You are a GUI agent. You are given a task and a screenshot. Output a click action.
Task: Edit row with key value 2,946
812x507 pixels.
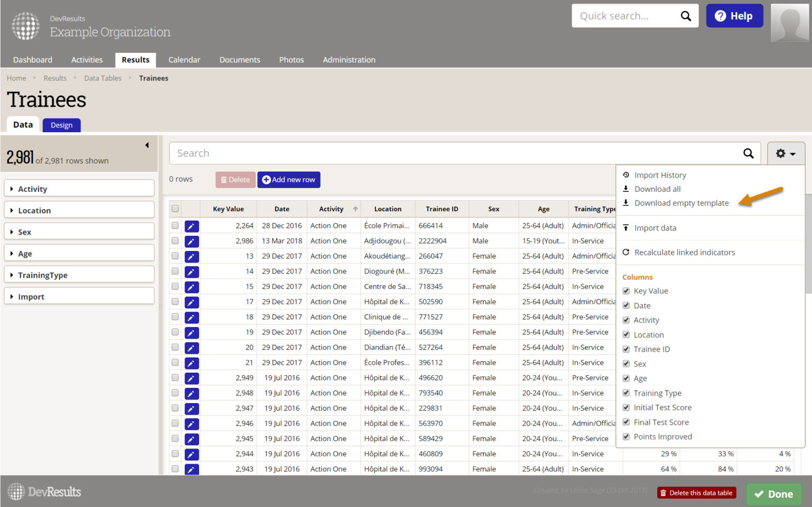(191, 424)
